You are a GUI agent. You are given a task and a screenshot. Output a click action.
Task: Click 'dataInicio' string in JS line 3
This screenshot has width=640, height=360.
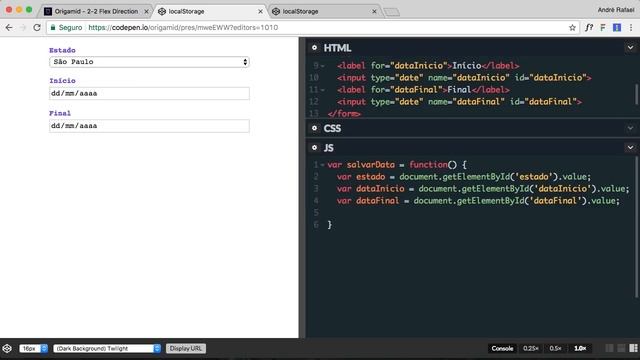point(563,189)
